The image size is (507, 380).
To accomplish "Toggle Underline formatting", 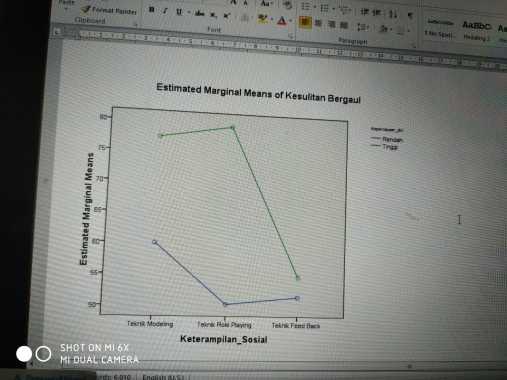I will 179,12.
